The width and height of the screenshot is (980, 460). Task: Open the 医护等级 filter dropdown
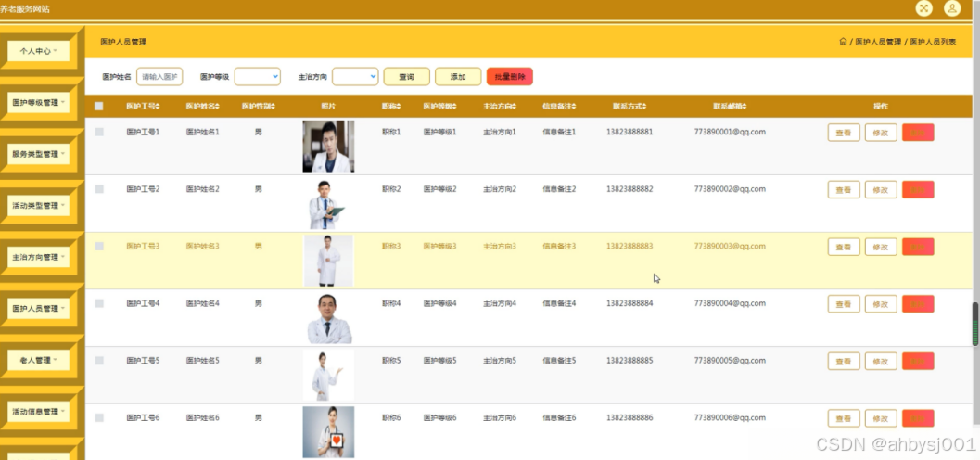[258, 76]
